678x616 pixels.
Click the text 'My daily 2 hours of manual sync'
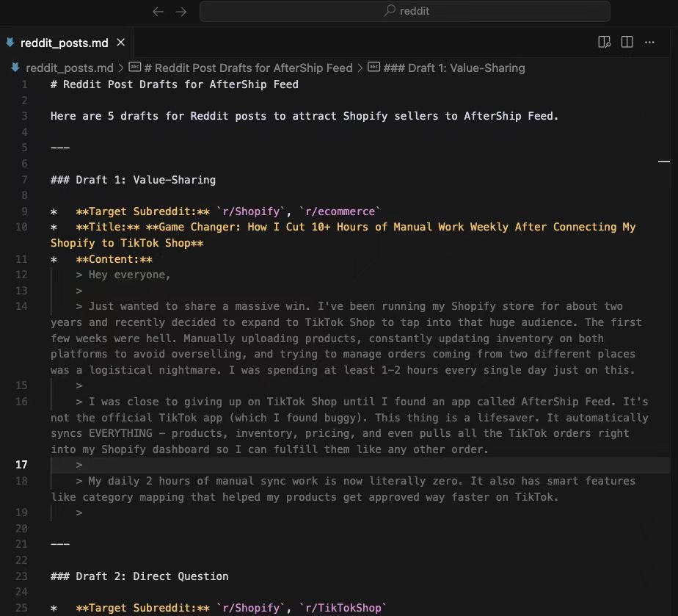tap(183, 481)
